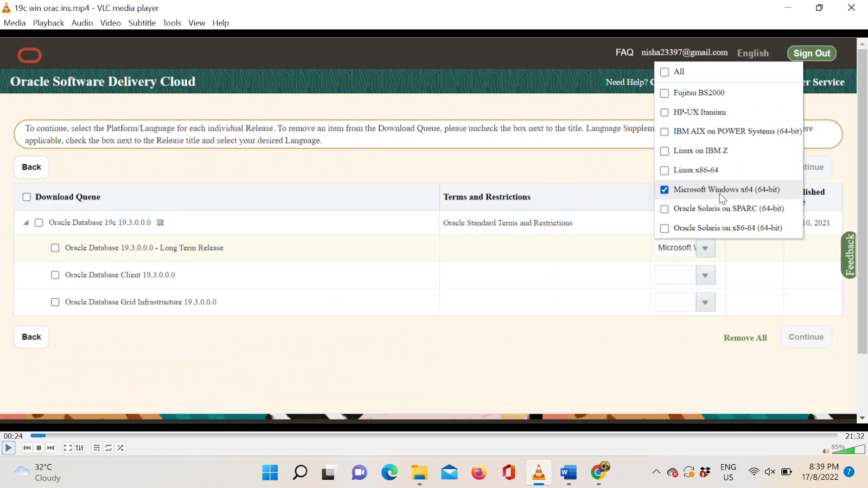The image size is (868, 488).
Task: Go to previous media in VLC
Action: [x=27, y=448]
